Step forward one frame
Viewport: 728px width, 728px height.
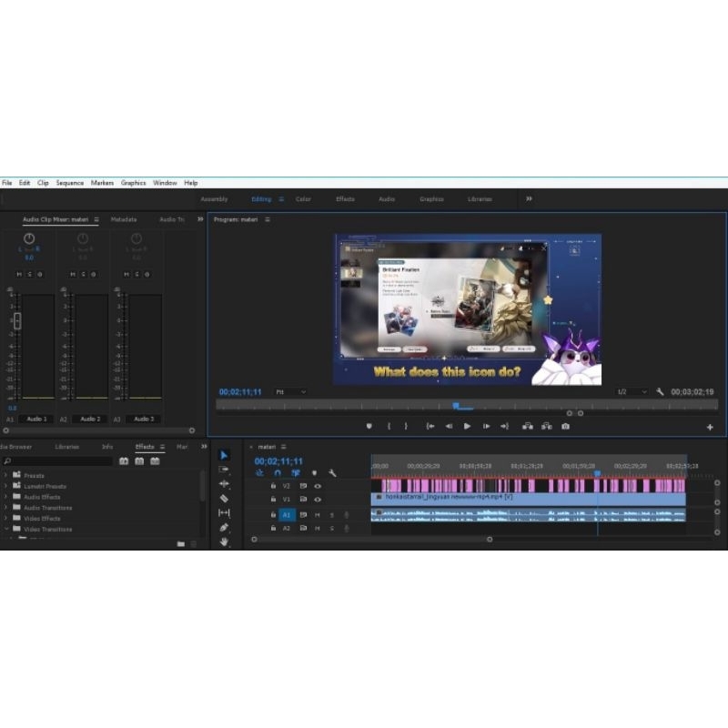[x=486, y=426]
